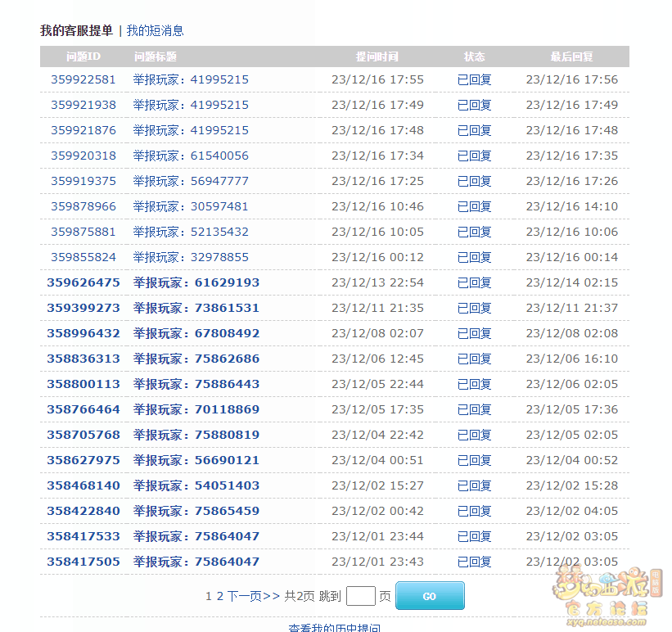This screenshot has width=672, height=632.
Task: Go to page 2 of tickets
Action: (x=219, y=597)
